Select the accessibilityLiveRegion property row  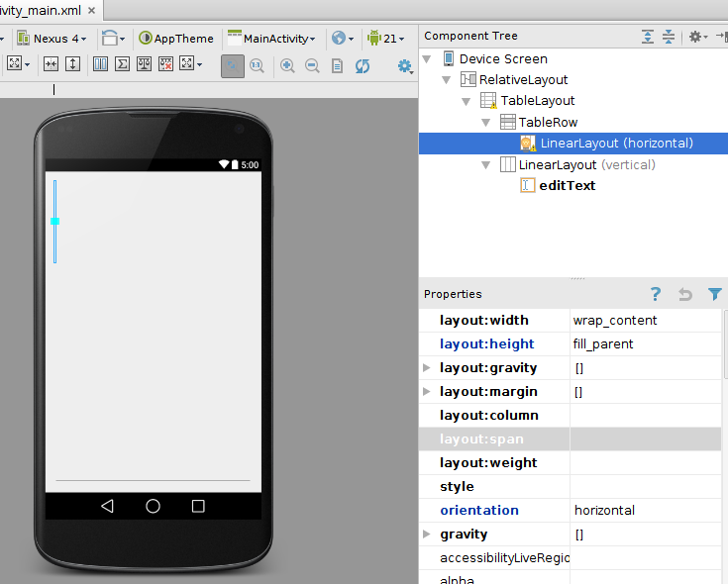pyautogui.click(x=571, y=558)
